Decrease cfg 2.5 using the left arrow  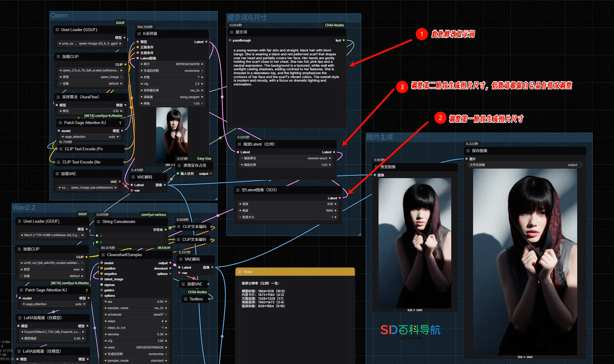[141, 84]
